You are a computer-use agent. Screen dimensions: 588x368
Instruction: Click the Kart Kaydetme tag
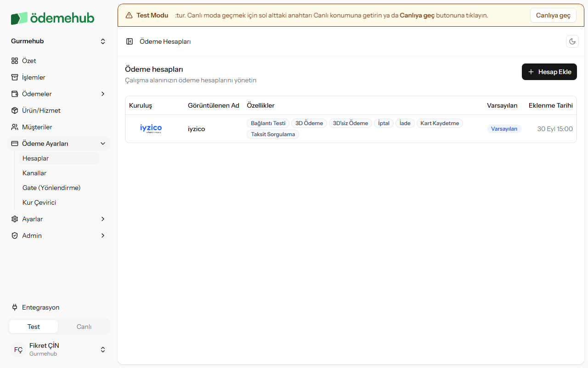440,123
